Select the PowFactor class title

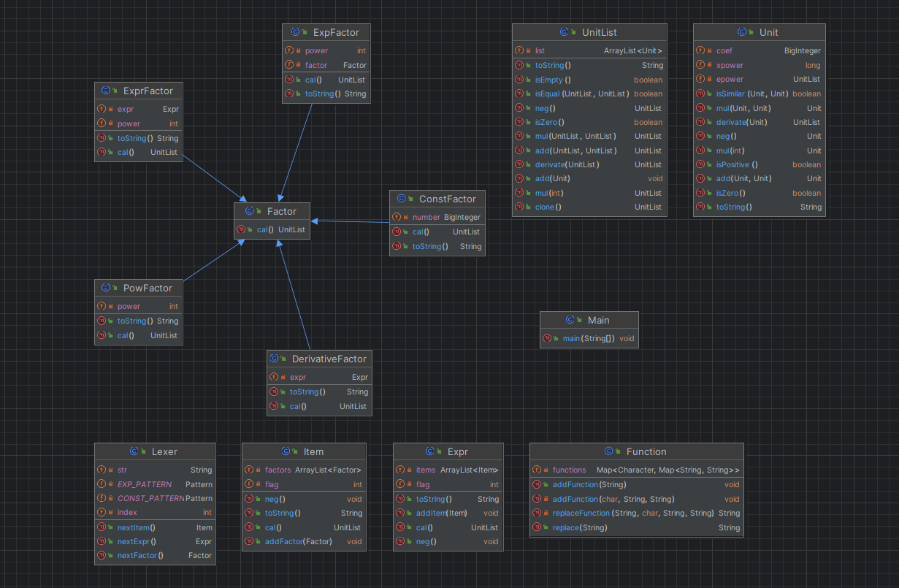pyautogui.click(x=139, y=288)
